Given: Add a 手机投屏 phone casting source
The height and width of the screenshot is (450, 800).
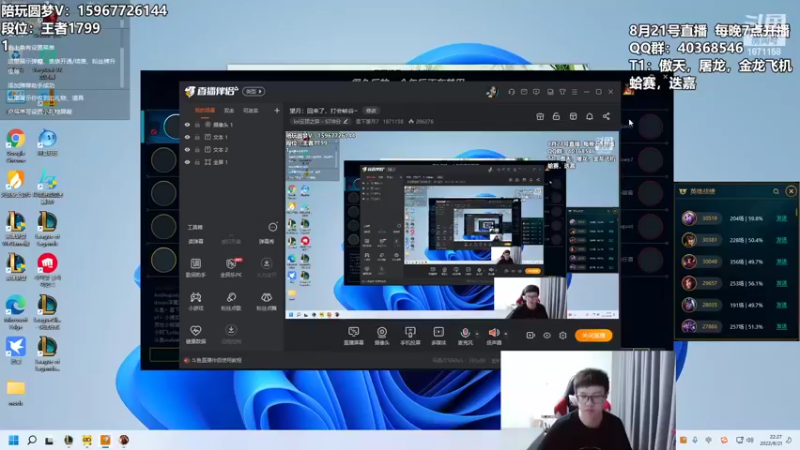Looking at the screenshot, I should (410, 336).
